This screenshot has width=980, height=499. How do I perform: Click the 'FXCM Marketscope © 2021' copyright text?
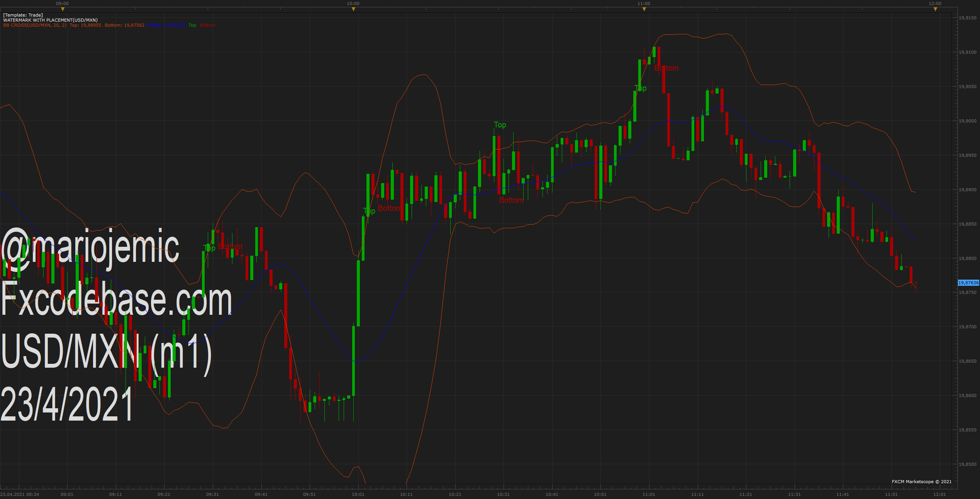click(x=922, y=482)
